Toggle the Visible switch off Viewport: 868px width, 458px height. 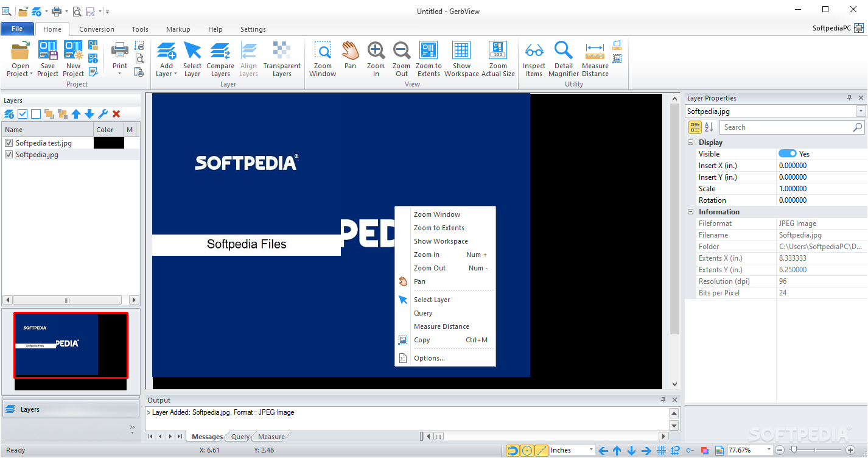coord(788,154)
